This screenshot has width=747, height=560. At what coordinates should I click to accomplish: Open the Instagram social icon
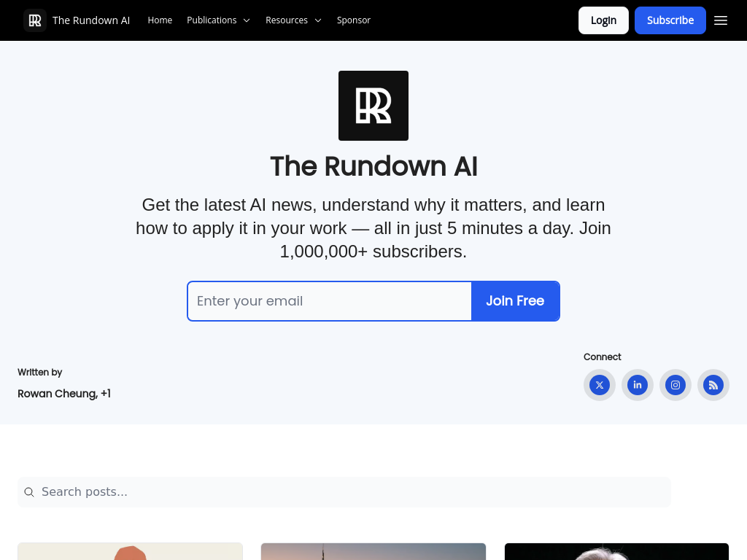coord(676,385)
